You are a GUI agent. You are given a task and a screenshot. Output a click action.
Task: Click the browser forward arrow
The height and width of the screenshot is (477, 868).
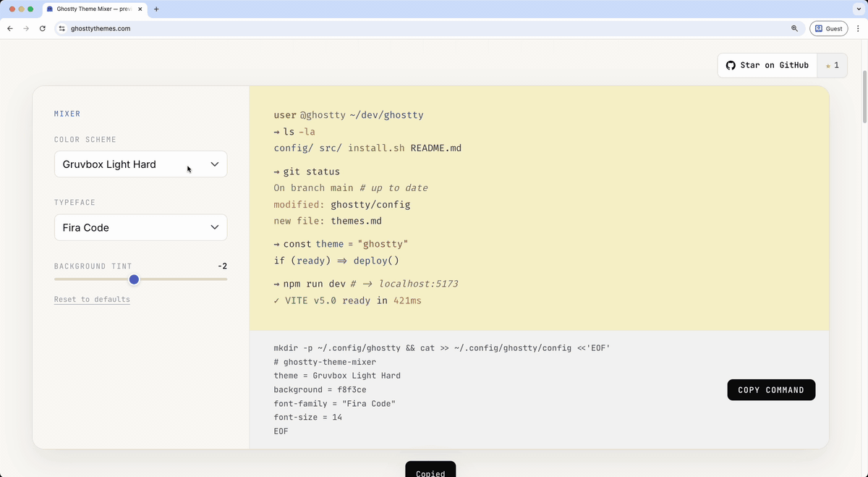(x=27, y=28)
